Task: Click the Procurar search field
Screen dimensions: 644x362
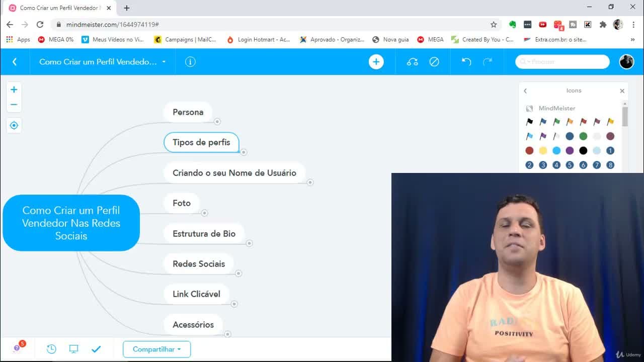Action: pyautogui.click(x=562, y=61)
